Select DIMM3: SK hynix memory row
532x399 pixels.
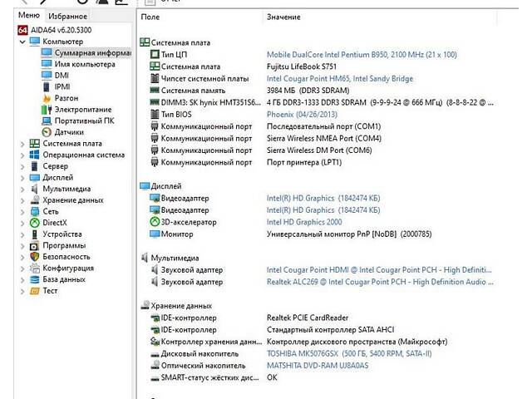[318, 102]
